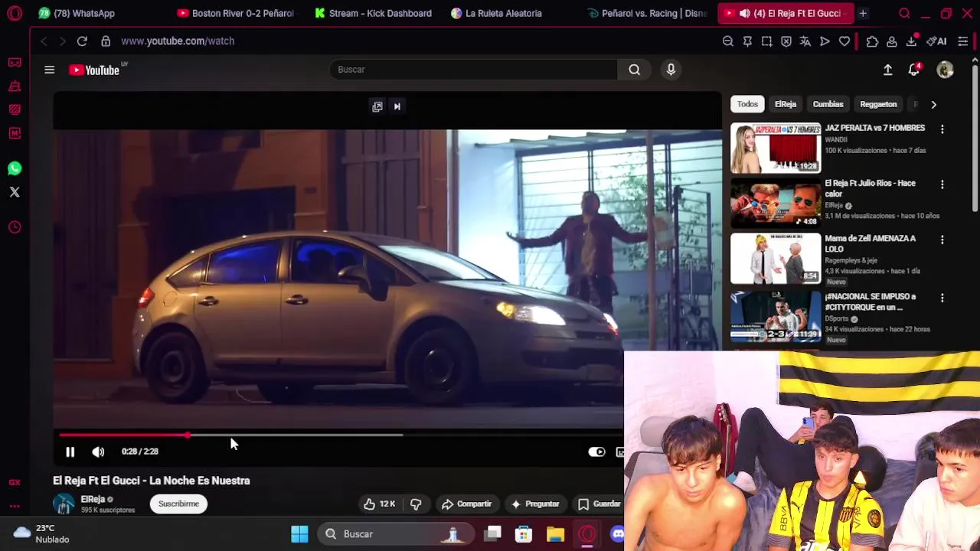Screen dimensions: 980x551
Task: Open options for El Reja Hace calor video
Action: coord(942,184)
